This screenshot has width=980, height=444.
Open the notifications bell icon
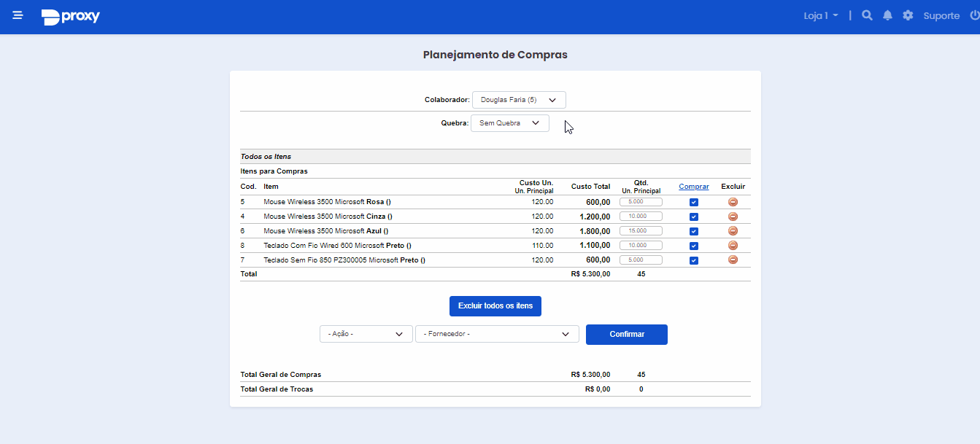click(887, 15)
